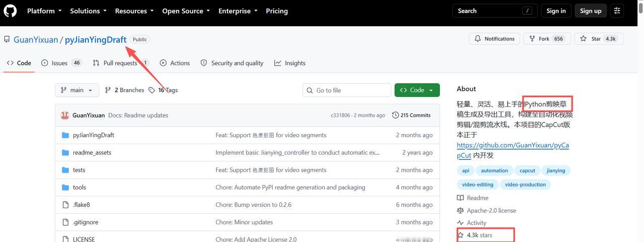This screenshot has height=242, width=644.
Task: Click the bell icon in Notifications
Action: tap(477, 39)
